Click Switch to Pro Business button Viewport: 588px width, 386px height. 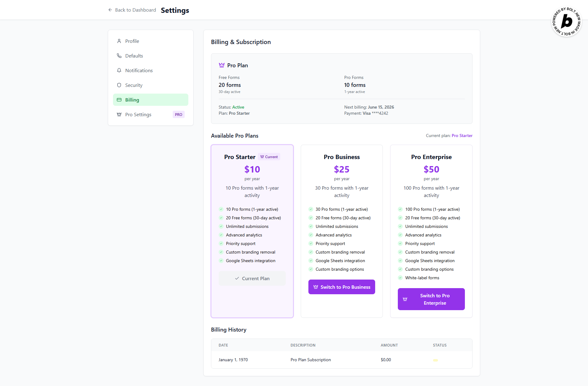(x=341, y=287)
